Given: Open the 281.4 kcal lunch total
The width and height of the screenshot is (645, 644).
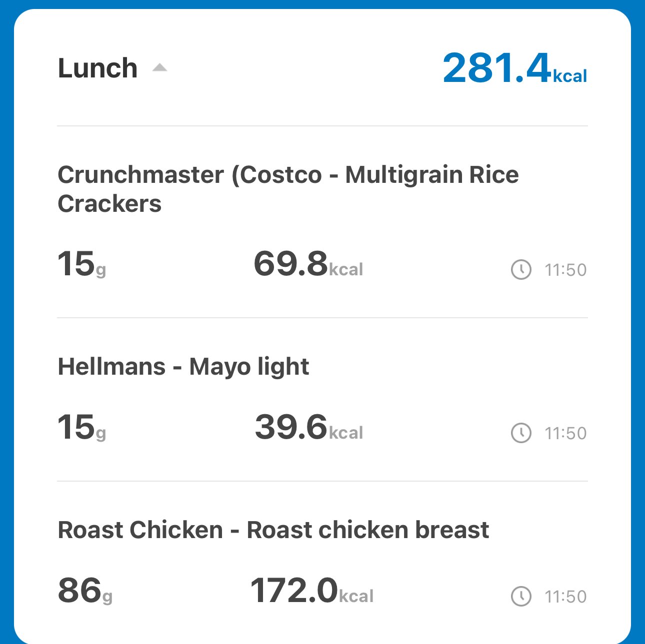Looking at the screenshot, I should pyautogui.click(x=514, y=68).
